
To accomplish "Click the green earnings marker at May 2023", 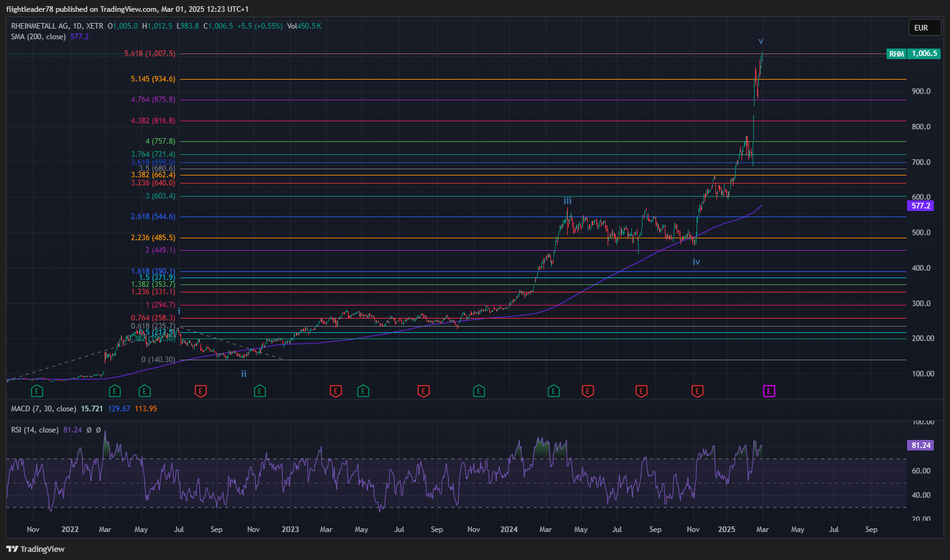I will (x=363, y=391).
